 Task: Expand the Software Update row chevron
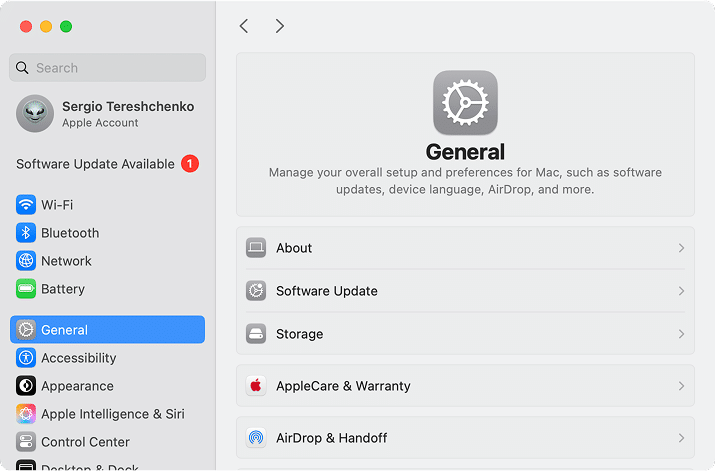tap(681, 291)
